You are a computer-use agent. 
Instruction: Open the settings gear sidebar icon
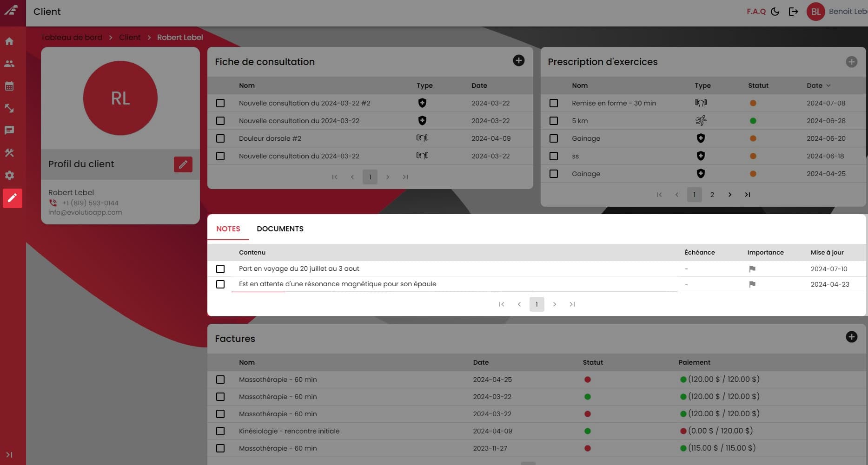point(9,175)
